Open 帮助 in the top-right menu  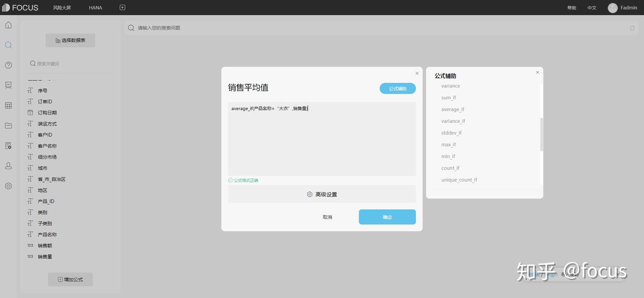click(x=572, y=7)
